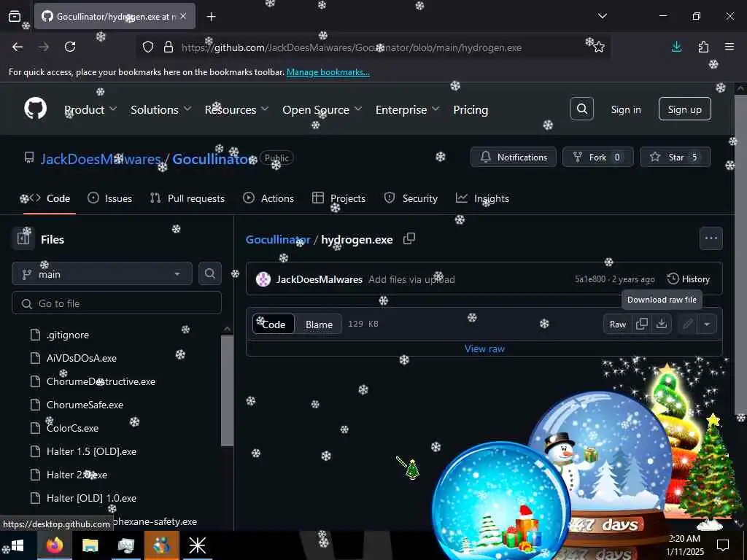Collapse the Files tree panel icon
Screen dimensions: 747x560
pos(23,238)
